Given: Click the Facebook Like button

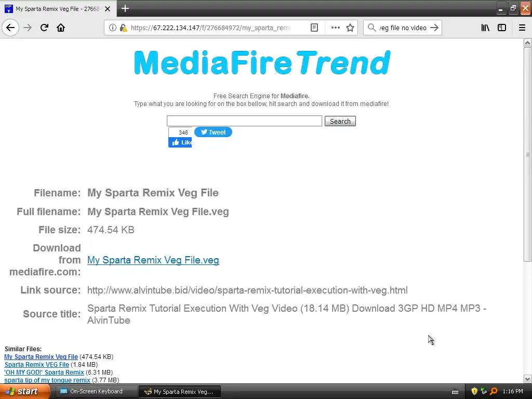Looking at the screenshot, I should pyautogui.click(x=180, y=142).
